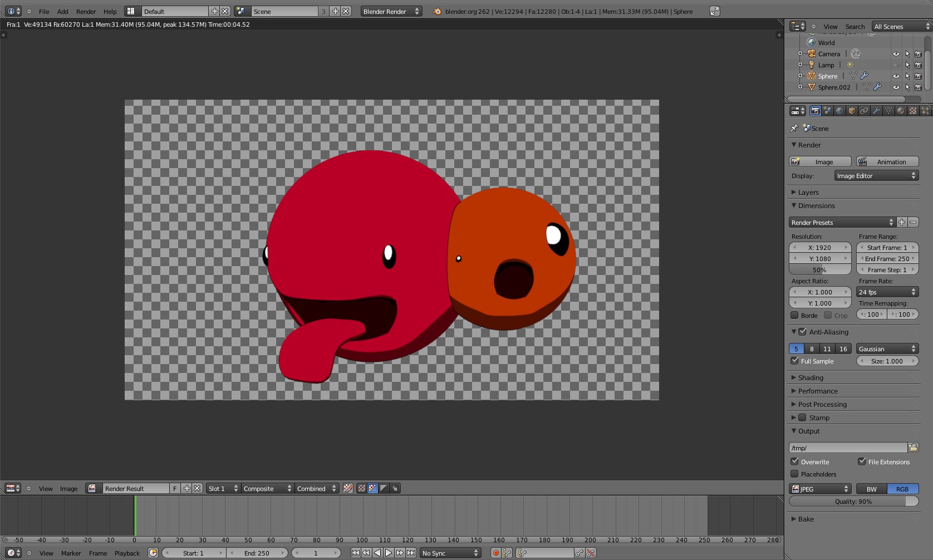
Task: Open the Display Image Editor dropdown
Action: tap(876, 175)
